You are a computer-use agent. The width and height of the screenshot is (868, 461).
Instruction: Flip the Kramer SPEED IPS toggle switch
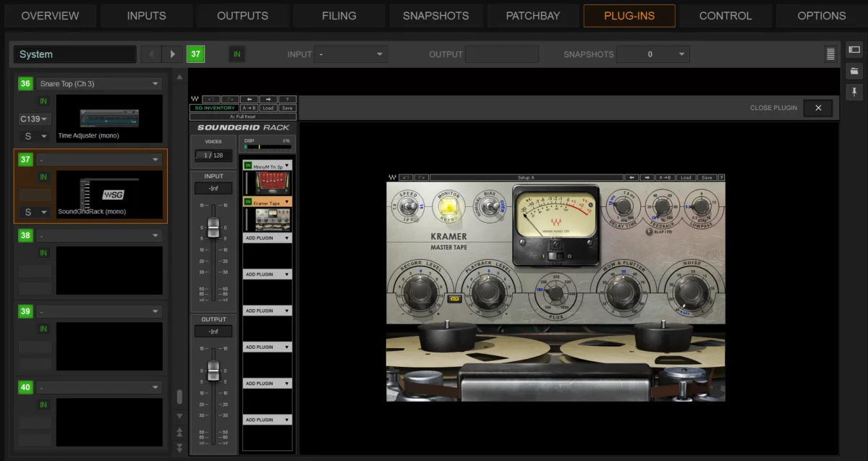409,206
